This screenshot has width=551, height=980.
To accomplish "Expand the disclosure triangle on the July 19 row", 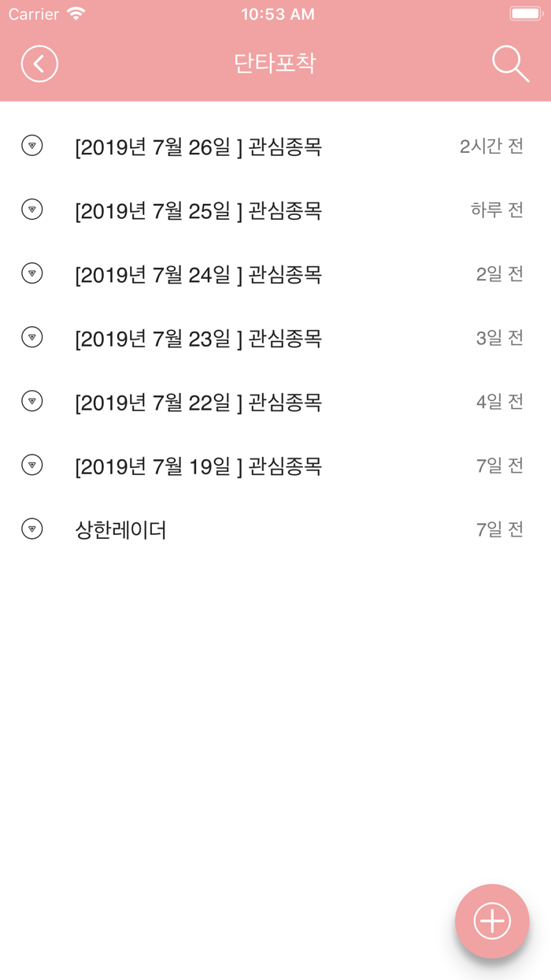I will point(31,465).
